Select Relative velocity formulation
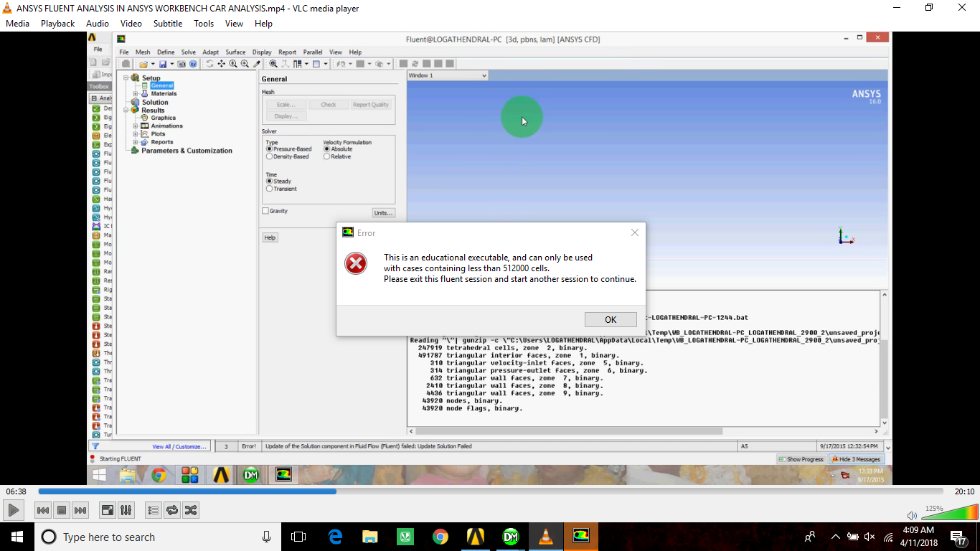 coord(337,156)
